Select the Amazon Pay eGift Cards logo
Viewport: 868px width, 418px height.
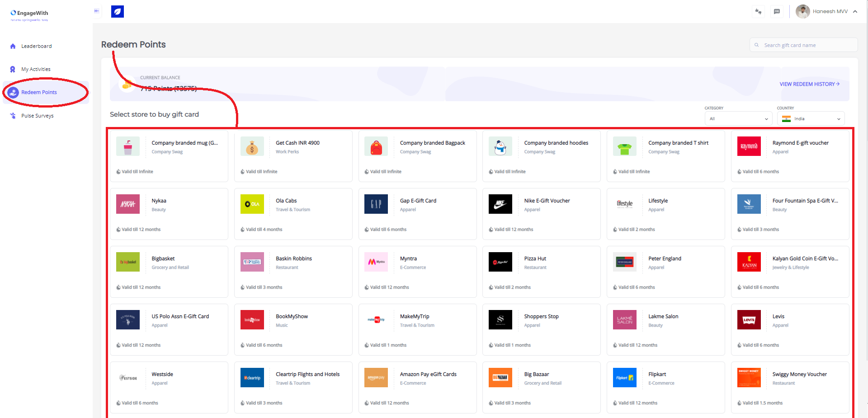pos(376,378)
